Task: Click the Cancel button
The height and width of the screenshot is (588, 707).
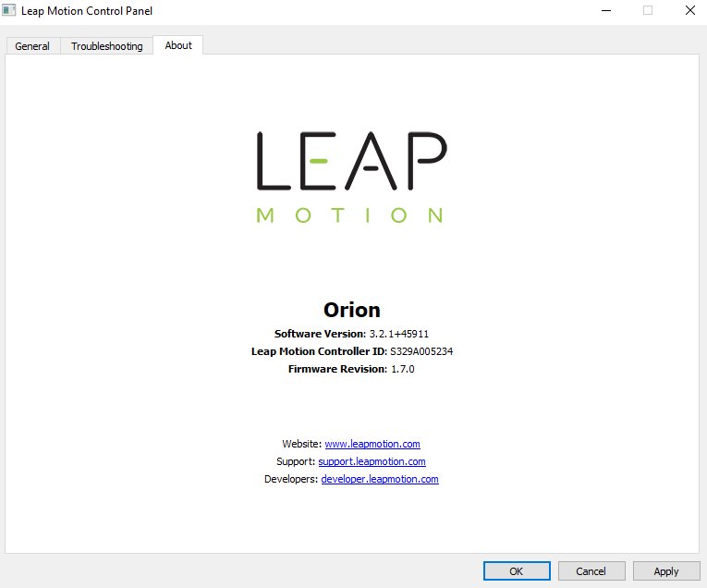Action: (591, 570)
